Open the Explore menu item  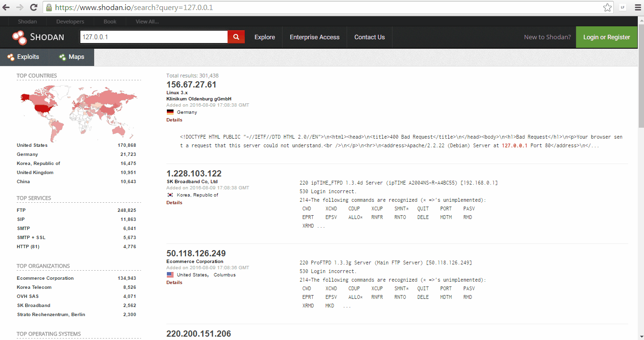pos(264,37)
